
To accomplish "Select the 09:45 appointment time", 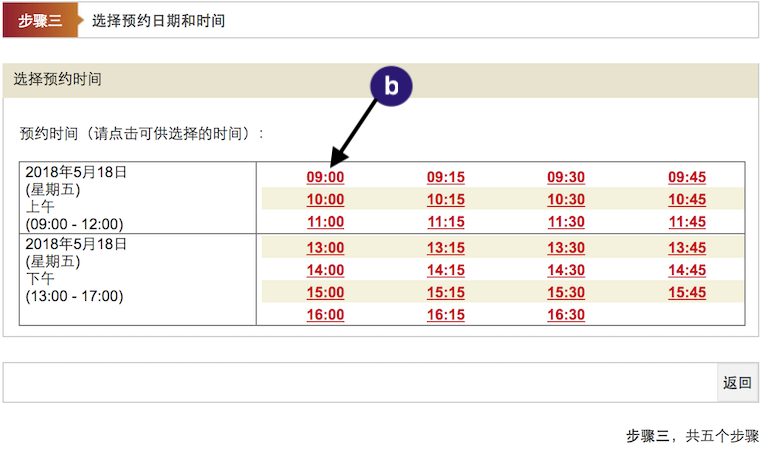I will 687,177.
